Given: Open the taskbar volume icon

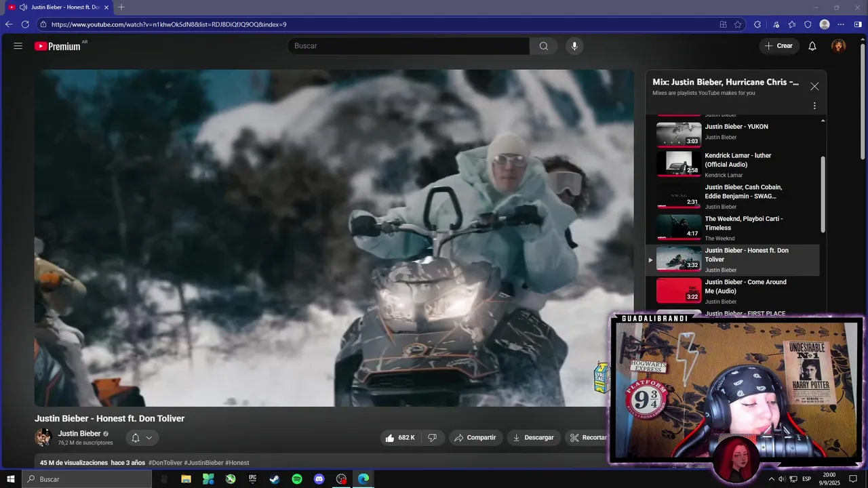Looking at the screenshot, I should (782, 479).
